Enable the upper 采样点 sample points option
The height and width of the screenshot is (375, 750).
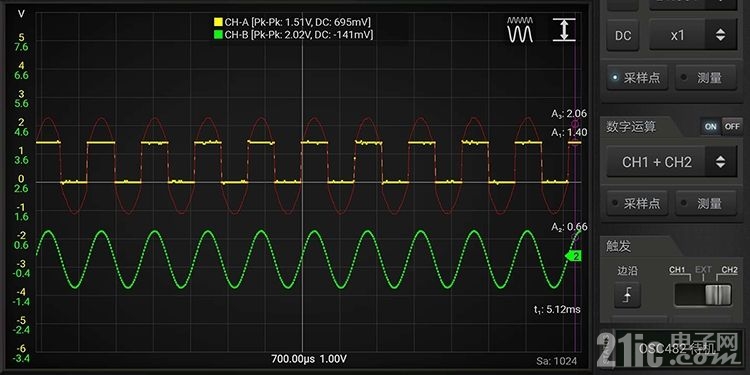[637, 78]
